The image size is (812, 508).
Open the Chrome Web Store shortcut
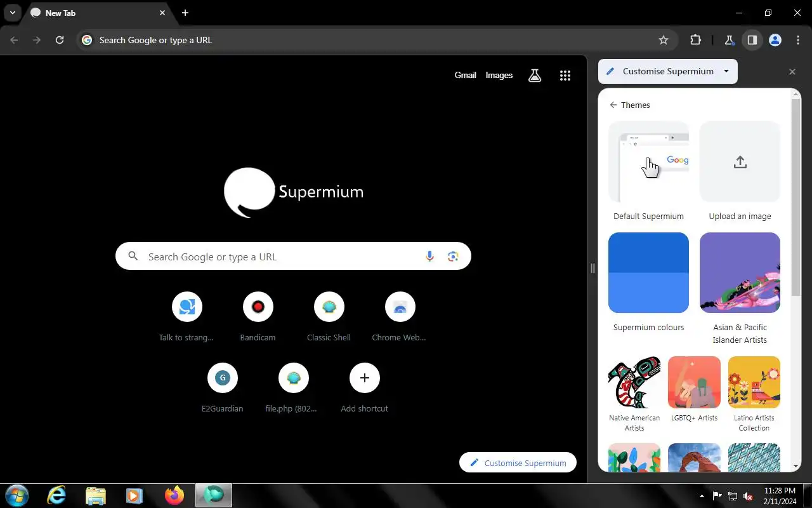coord(400,317)
